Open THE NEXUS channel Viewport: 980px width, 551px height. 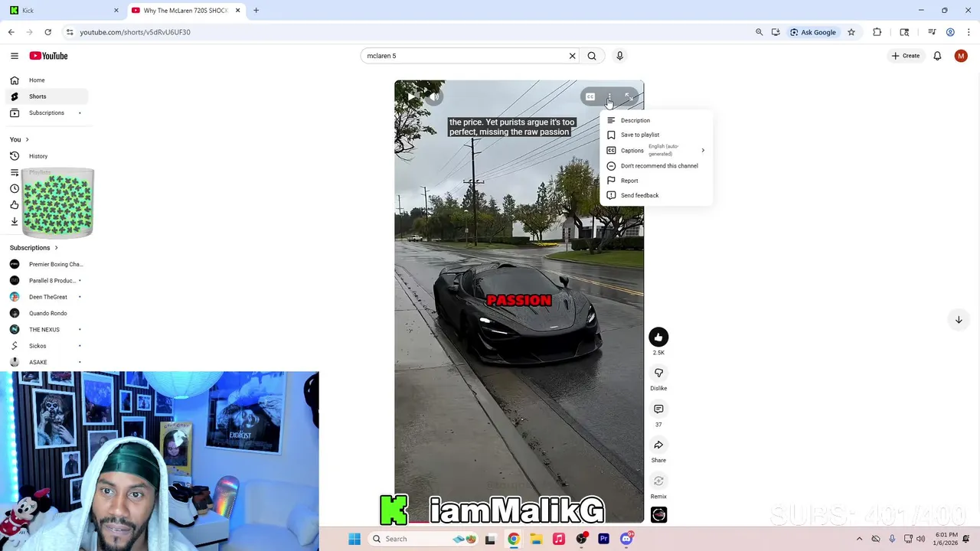tap(46, 330)
